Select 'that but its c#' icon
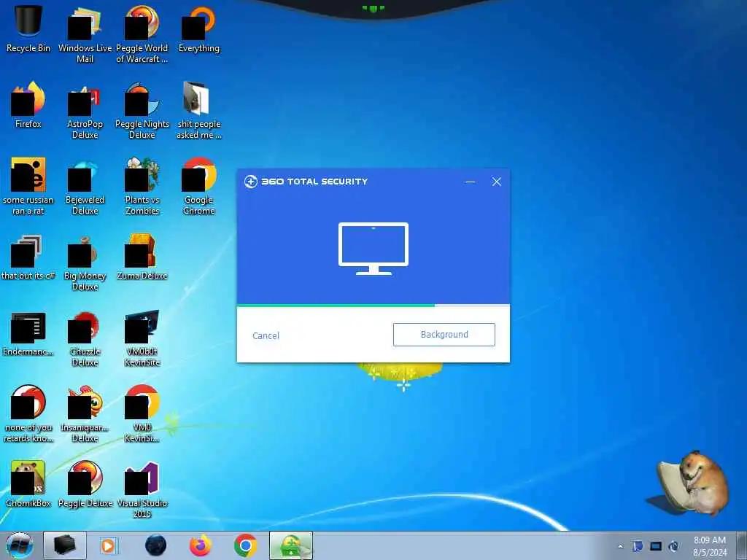 click(x=28, y=256)
